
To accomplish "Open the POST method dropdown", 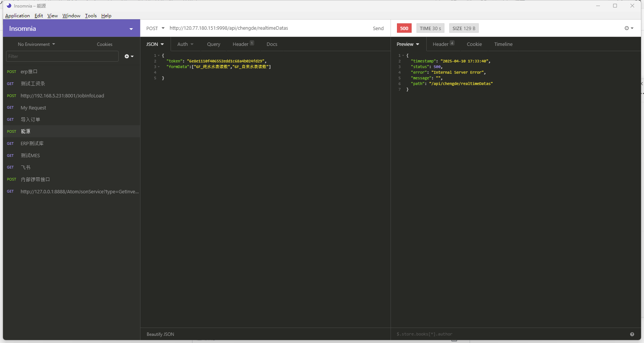I will (155, 28).
